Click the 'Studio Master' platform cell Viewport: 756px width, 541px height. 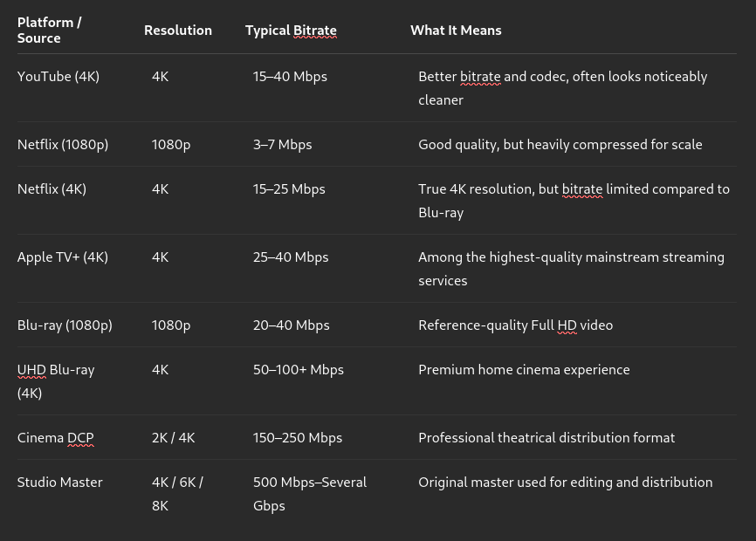click(59, 483)
